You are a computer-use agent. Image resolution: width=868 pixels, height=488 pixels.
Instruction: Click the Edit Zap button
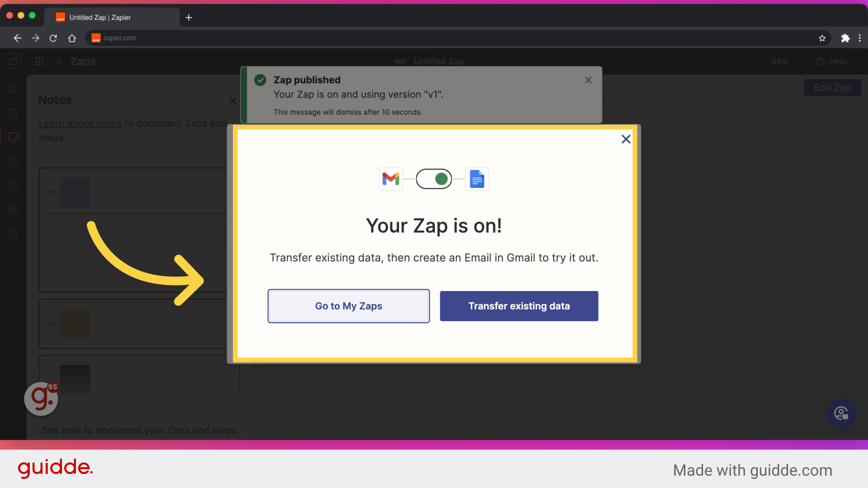click(x=832, y=88)
